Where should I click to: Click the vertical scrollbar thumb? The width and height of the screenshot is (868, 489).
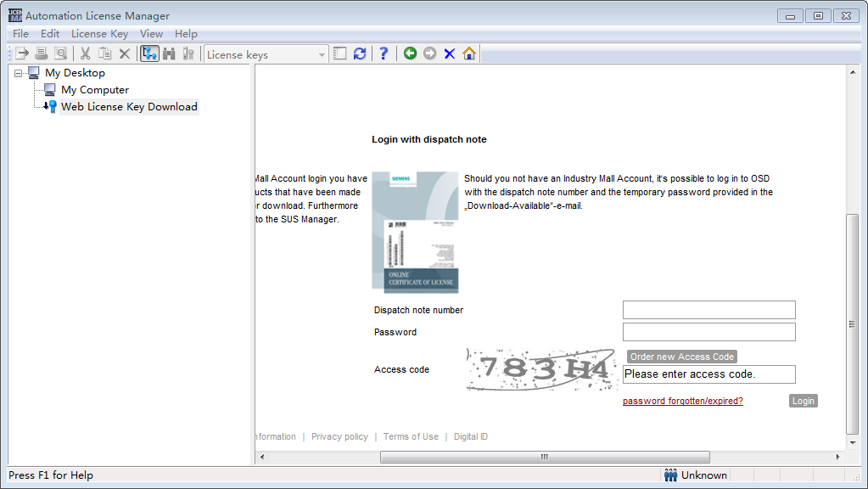click(x=853, y=324)
